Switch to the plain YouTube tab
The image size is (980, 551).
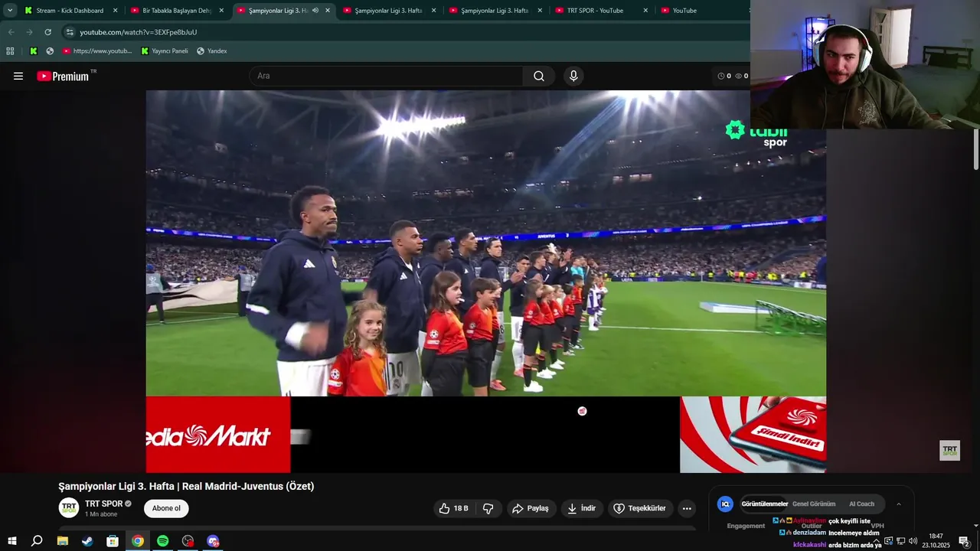(x=684, y=11)
